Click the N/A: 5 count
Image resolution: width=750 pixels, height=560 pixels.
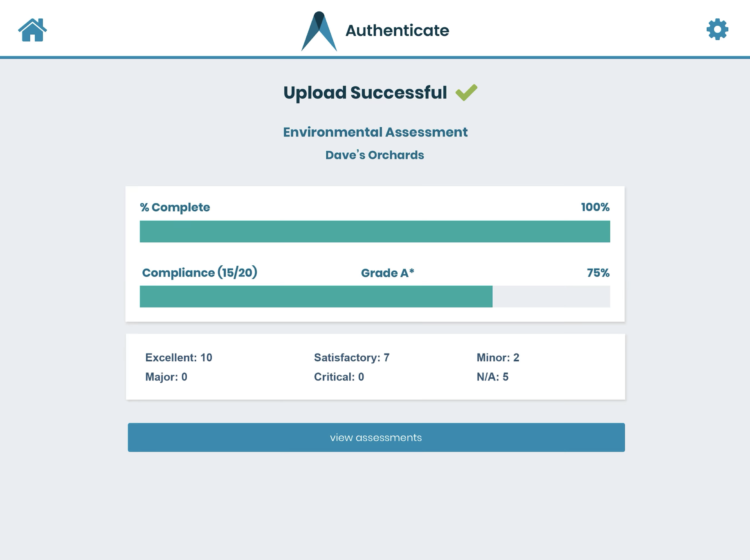point(492,377)
